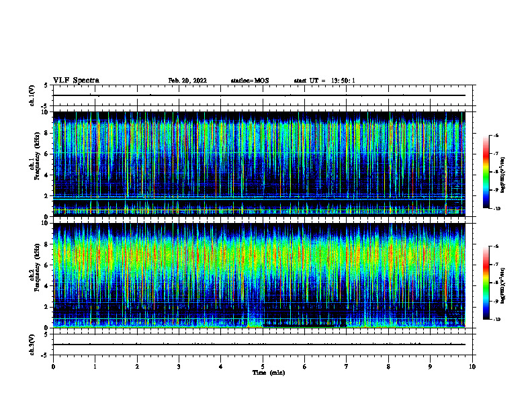Image resolution: width=532 pixels, height=411 pixels.
Task: Click the ch.1 color scale bar
Action: [486, 172]
